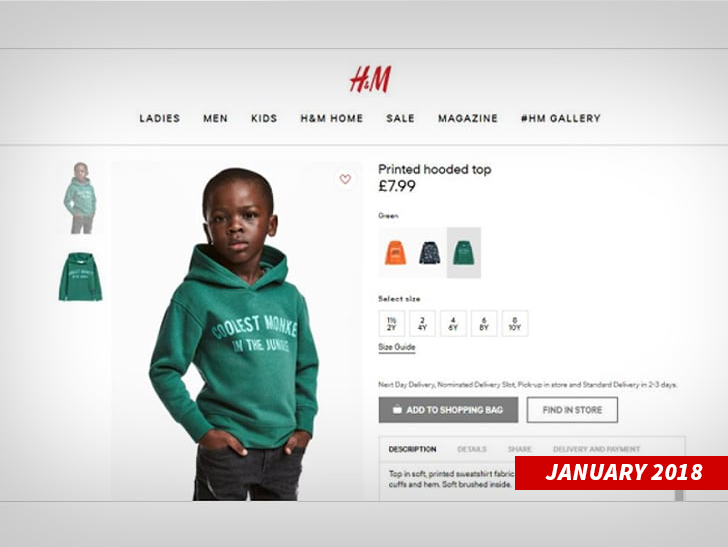Click ADD TO SHOPPING BAG button
This screenshot has width=728, height=547.
click(x=448, y=410)
